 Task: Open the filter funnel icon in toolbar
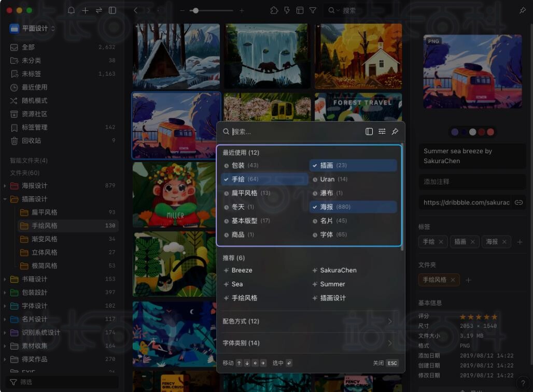pos(313,10)
